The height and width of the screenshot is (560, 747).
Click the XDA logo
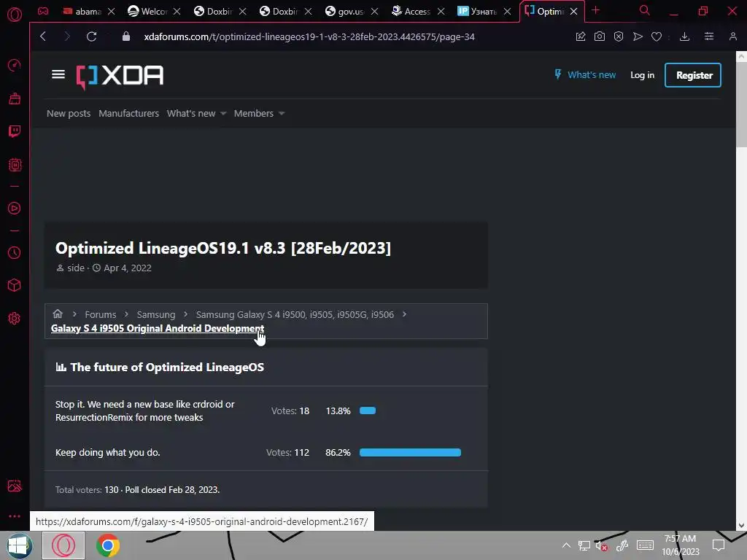[x=120, y=75]
